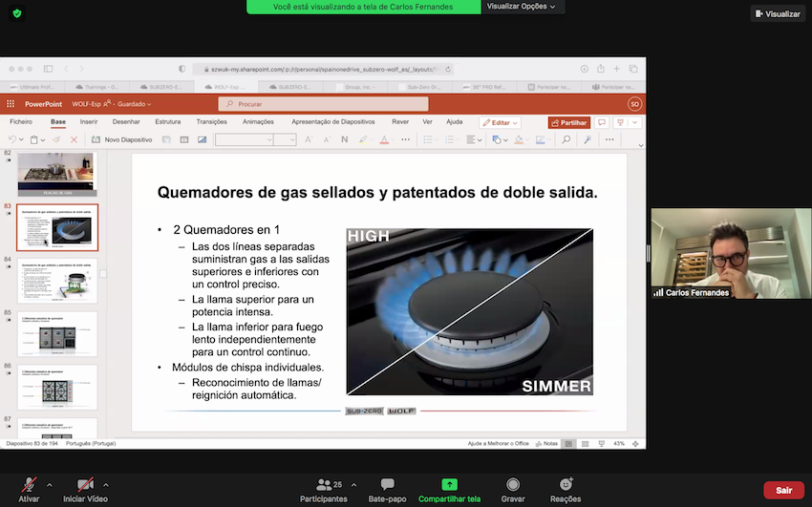Open the shapes arrange icon

497,139
